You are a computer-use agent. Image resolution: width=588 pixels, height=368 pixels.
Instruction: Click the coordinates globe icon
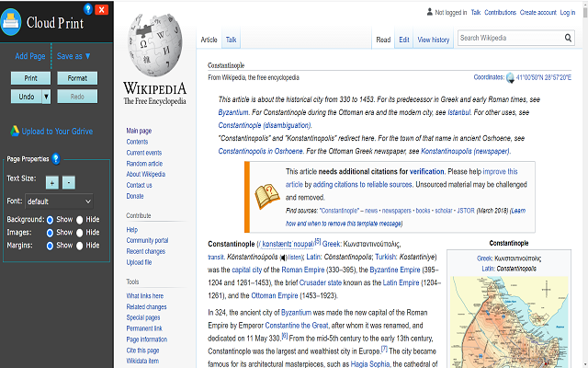pyautogui.click(x=510, y=77)
